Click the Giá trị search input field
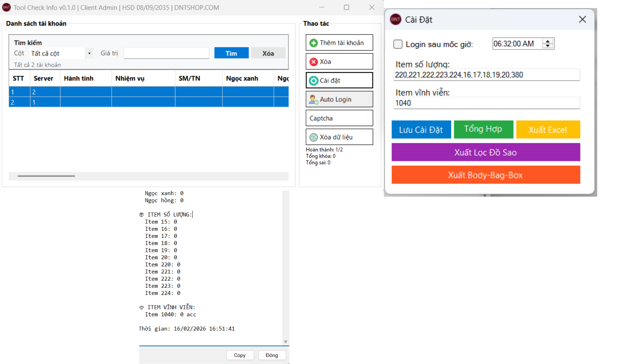Image resolution: width=621 pixels, height=364 pixels. coord(166,53)
